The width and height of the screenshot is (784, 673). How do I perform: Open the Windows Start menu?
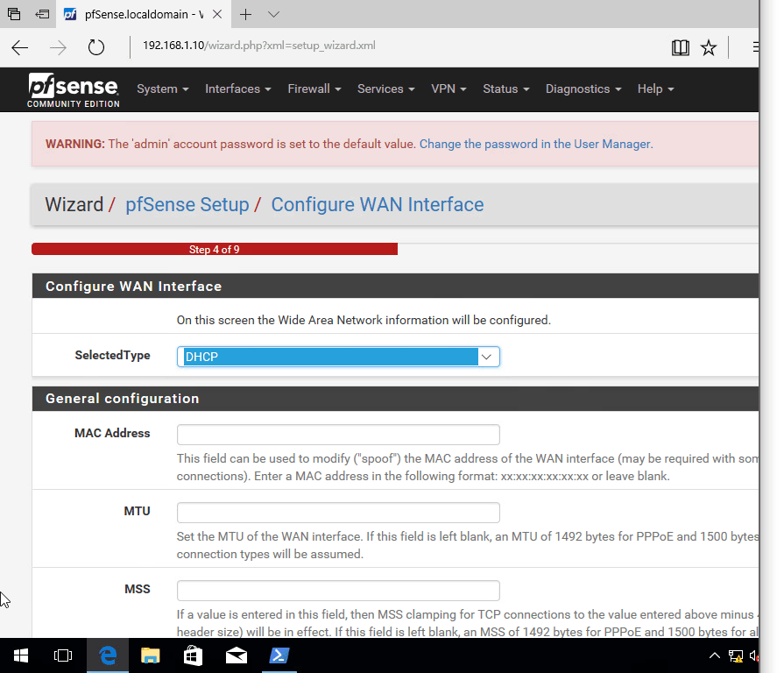coord(19,655)
